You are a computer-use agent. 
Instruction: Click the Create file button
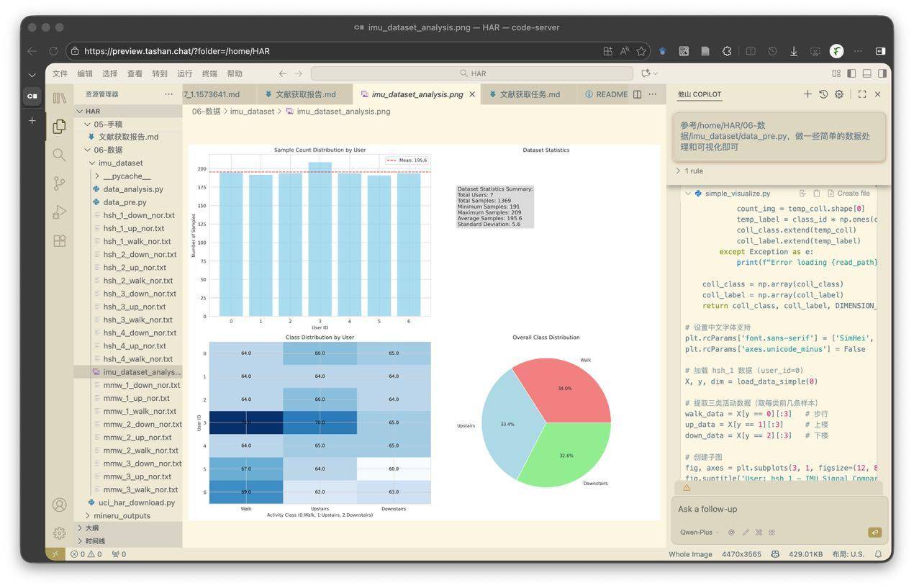pos(849,194)
